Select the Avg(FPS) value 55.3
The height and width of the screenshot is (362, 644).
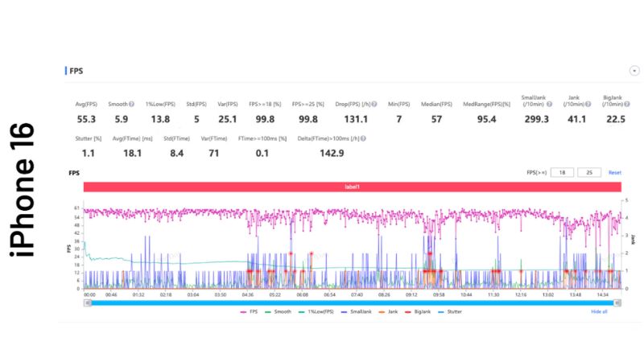tap(86, 119)
